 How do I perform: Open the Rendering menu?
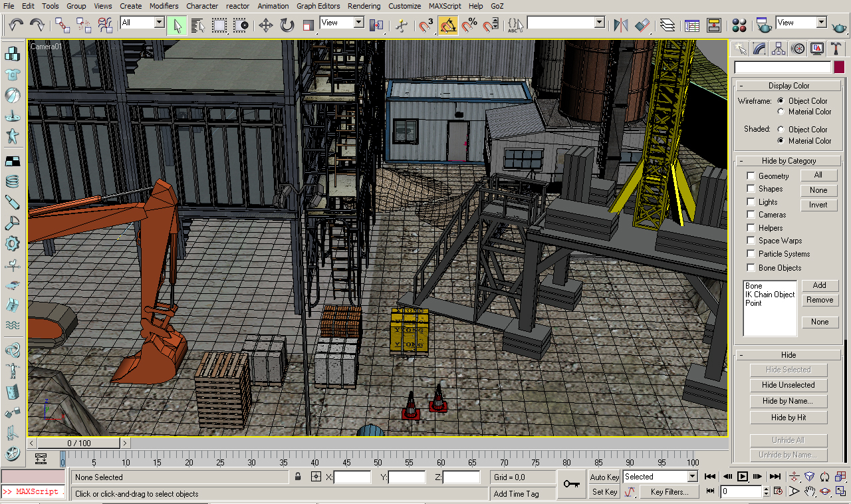(364, 6)
